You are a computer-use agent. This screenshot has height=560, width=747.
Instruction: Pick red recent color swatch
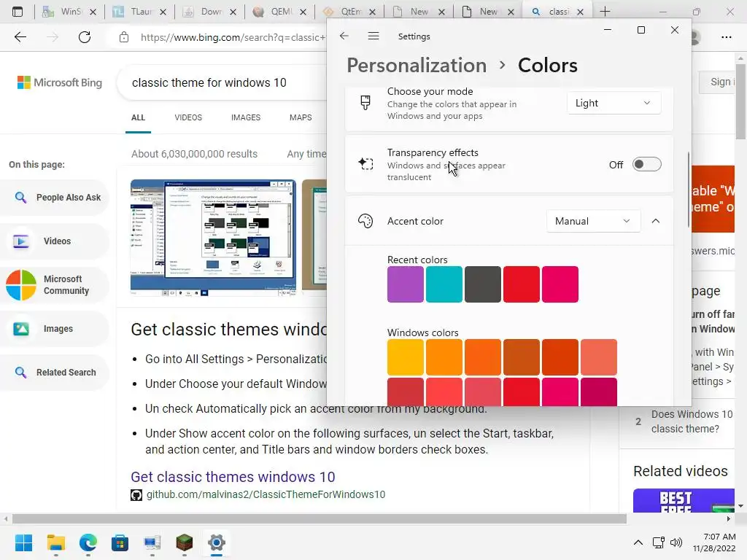point(521,284)
